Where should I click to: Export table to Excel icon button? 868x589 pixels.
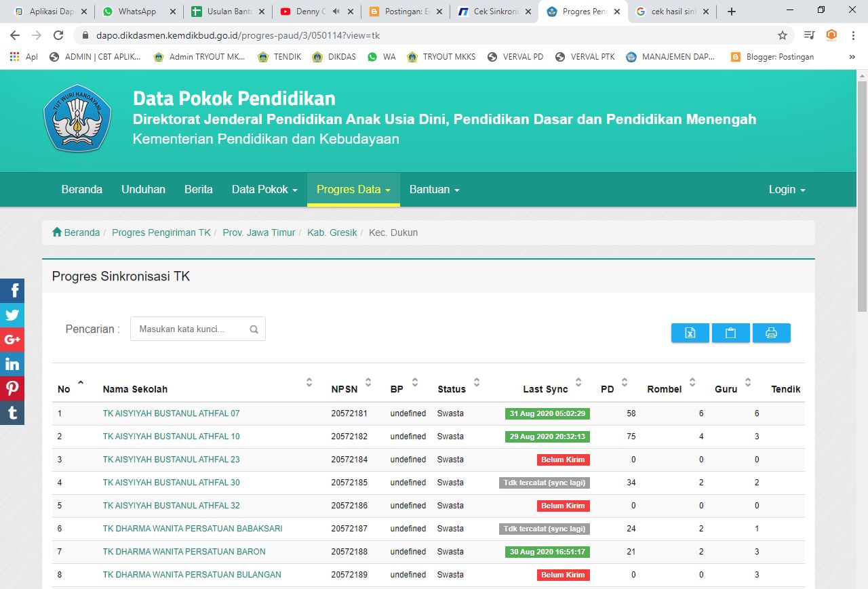coord(690,333)
